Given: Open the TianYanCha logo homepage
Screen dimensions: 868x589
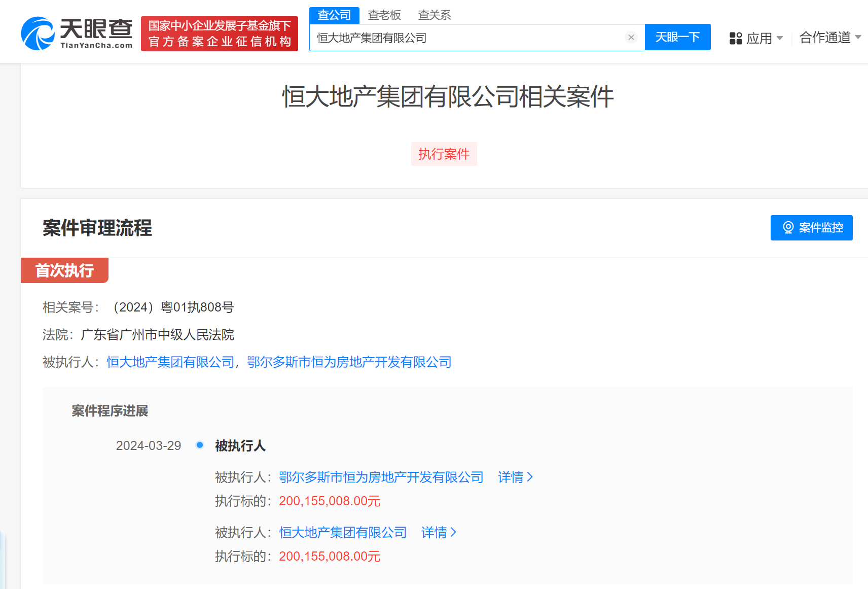Looking at the screenshot, I should point(77,33).
